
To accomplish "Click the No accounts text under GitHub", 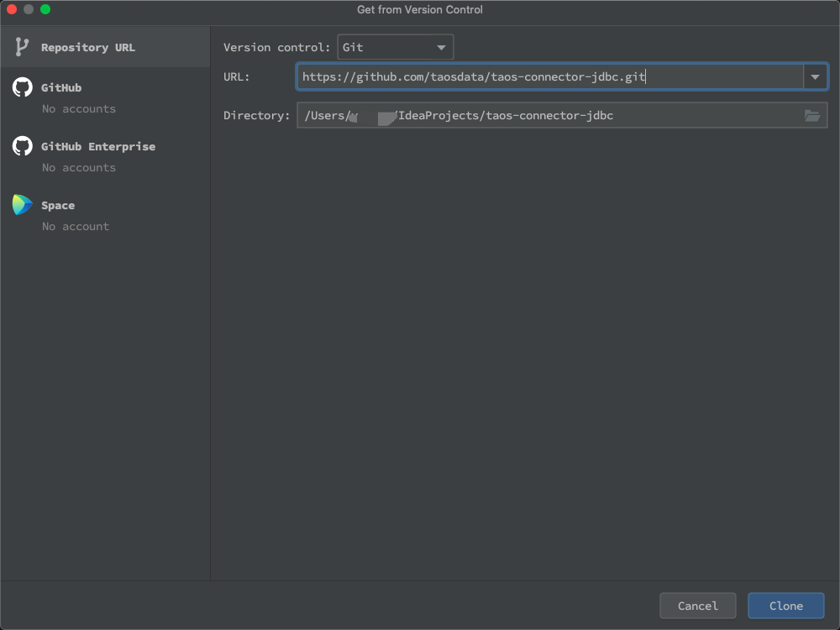I will point(74,108).
